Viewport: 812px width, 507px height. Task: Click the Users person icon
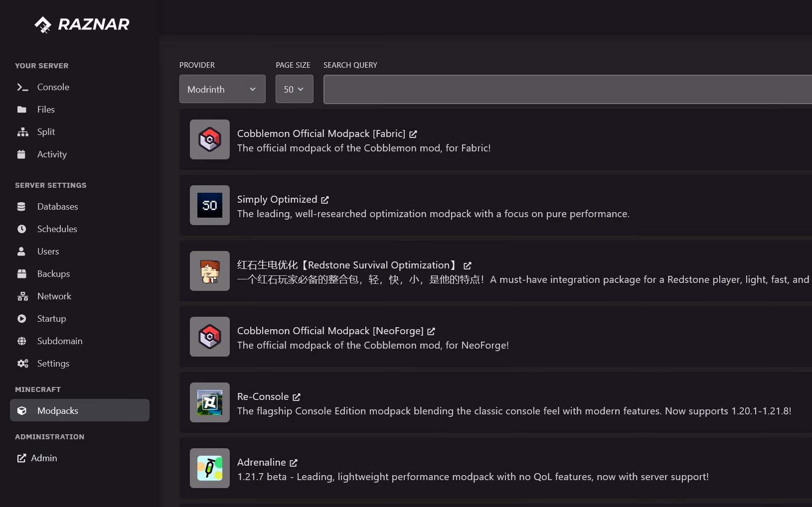click(21, 252)
